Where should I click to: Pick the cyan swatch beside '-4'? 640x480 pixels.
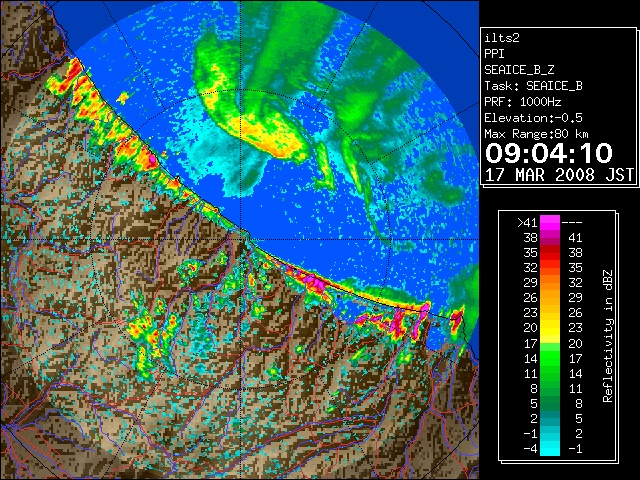(550, 449)
